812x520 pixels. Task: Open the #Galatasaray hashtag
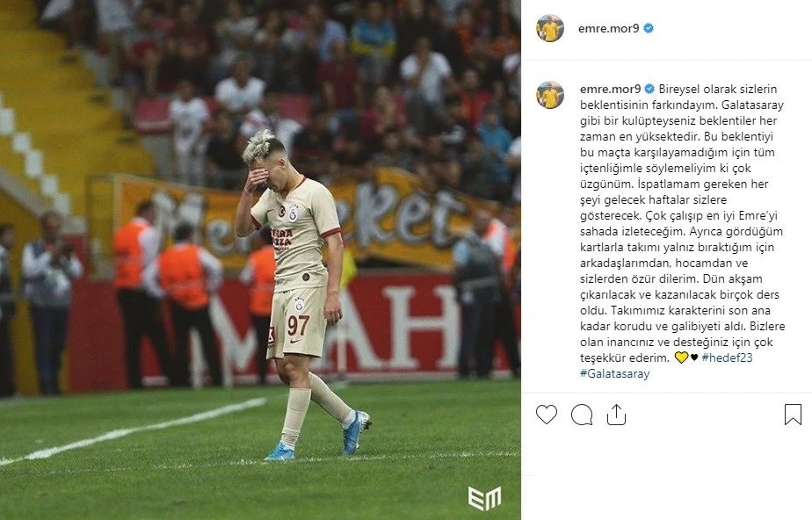(x=614, y=373)
